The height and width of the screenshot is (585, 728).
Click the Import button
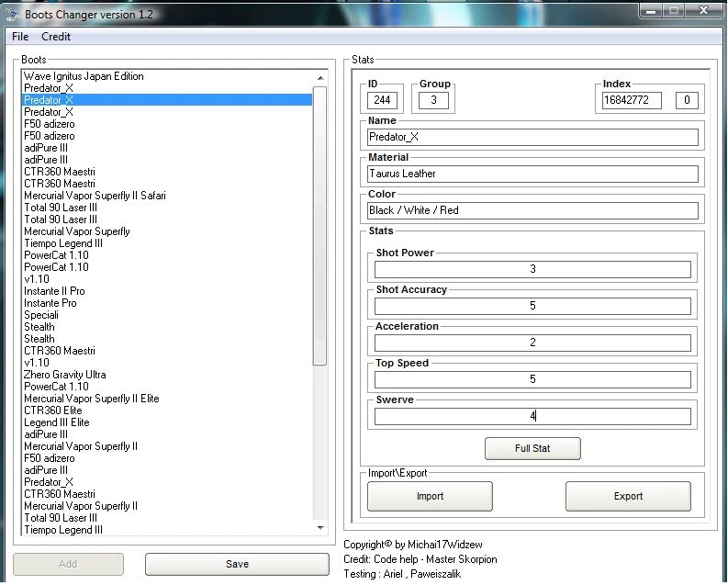pos(430,496)
